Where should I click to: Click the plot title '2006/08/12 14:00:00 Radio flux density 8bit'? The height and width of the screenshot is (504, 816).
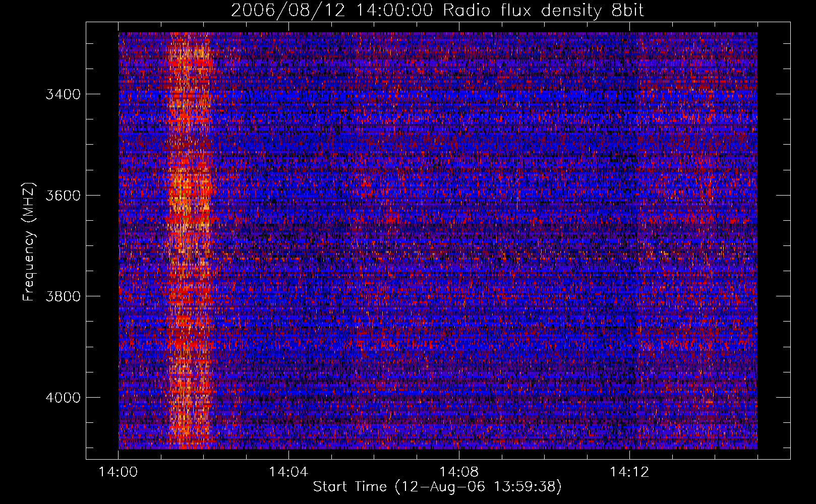438,11
